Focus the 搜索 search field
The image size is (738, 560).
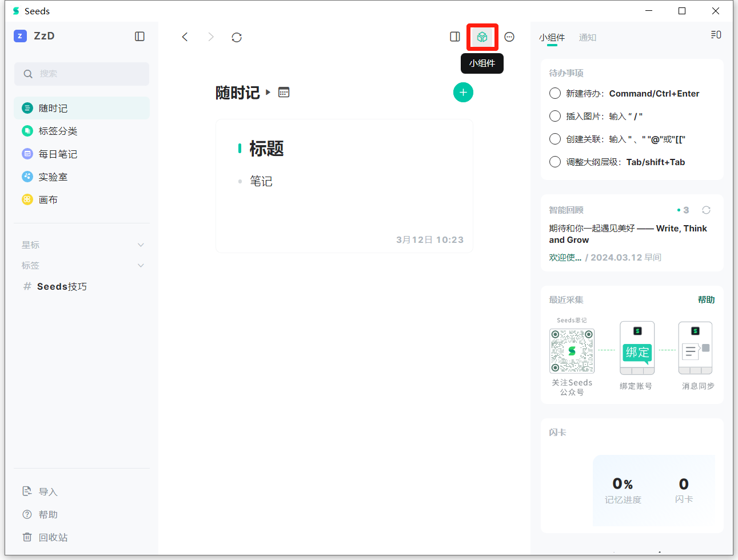pyautogui.click(x=82, y=74)
